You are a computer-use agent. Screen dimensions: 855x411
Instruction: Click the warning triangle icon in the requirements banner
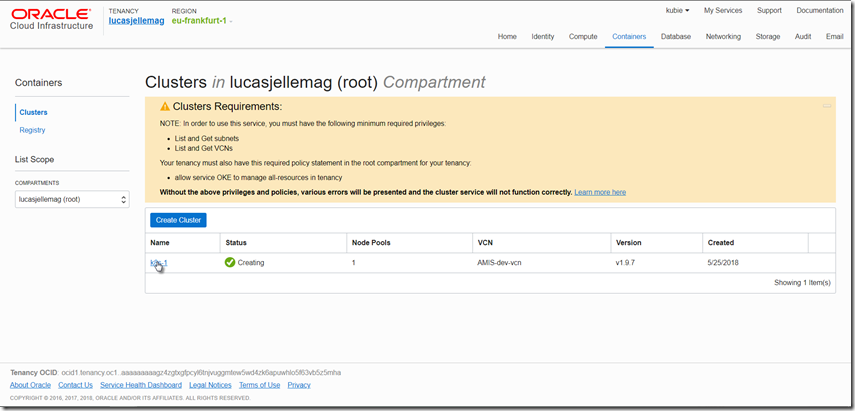coord(165,106)
